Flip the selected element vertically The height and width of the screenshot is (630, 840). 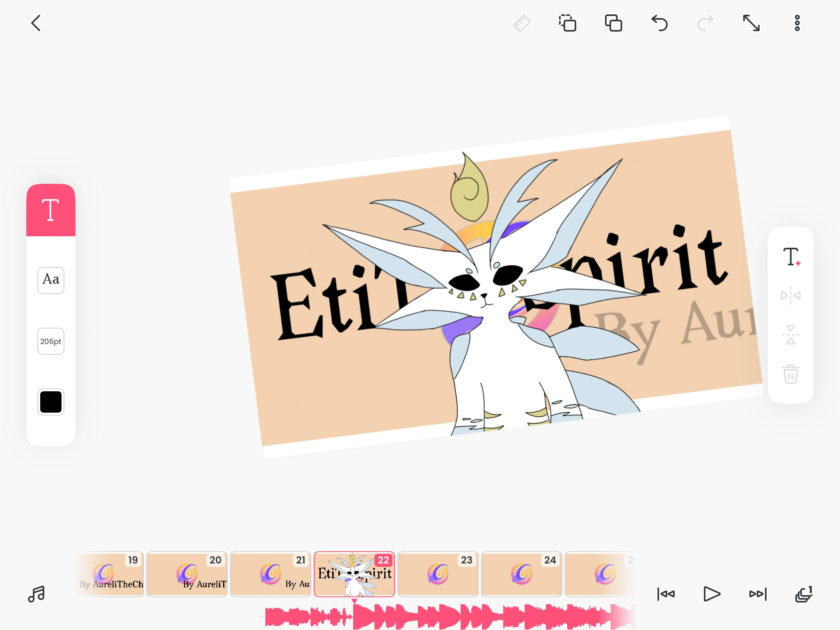[791, 334]
